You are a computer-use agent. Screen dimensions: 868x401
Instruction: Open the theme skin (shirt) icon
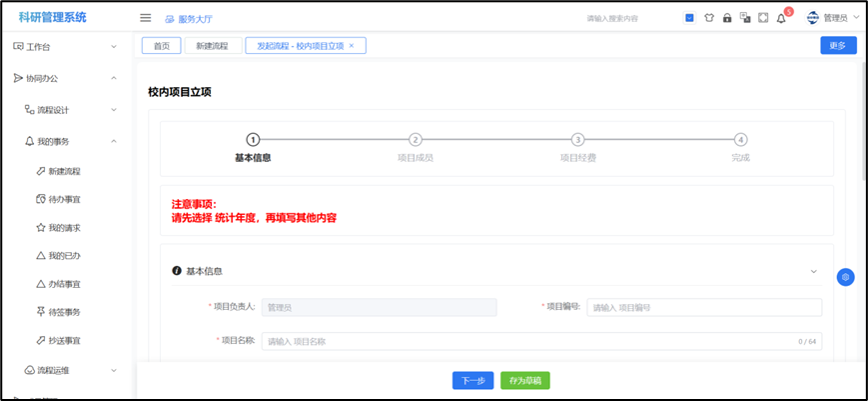[708, 18]
